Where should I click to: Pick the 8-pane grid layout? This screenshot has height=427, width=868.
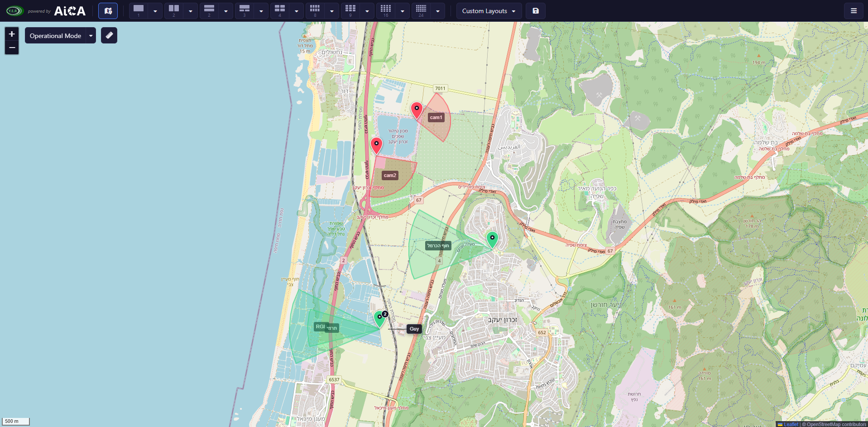click(315, 11)
